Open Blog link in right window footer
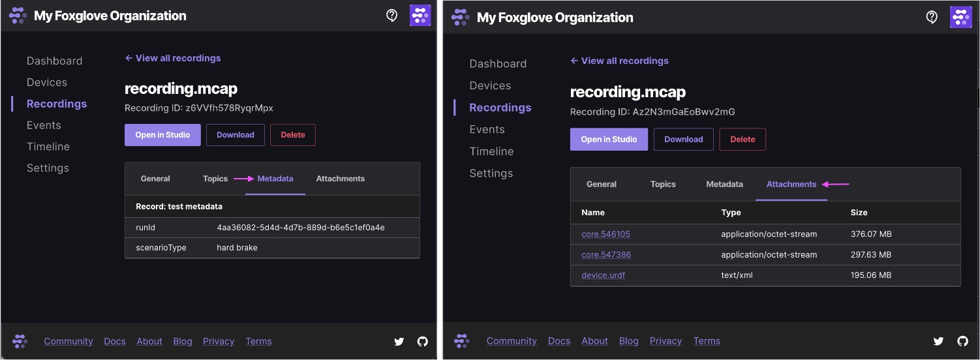This screenshot has width=980, height=360. point(628,341)
